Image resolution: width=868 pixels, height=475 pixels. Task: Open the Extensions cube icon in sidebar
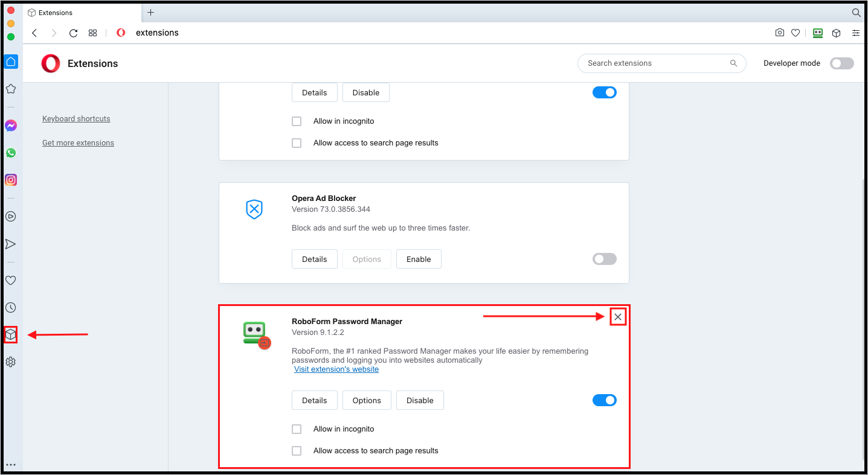11,334
